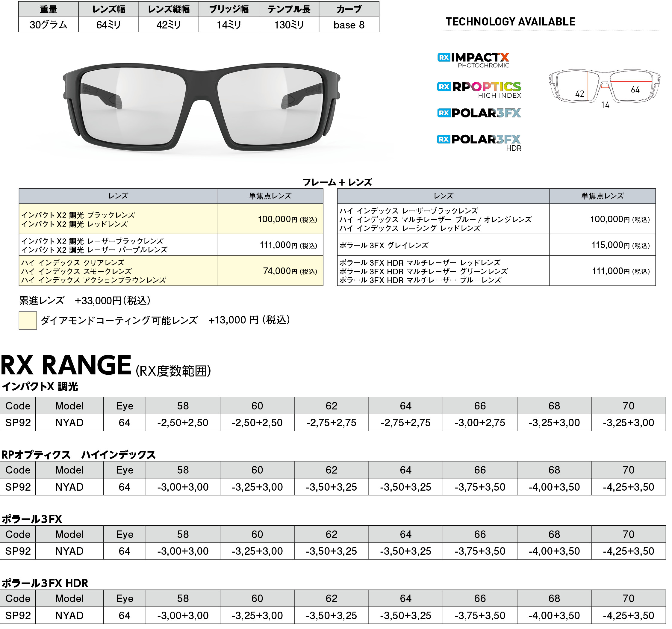The width and height of the screenshot is (672, 629).
Task: Click the "ブリッジ幅" column header
Action: [x=229, y=9]
